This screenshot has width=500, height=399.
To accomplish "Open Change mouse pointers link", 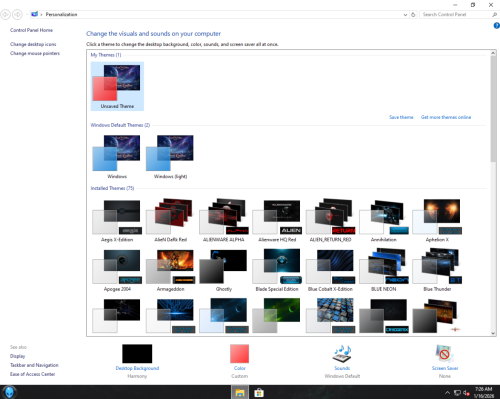I will (35, 53).
